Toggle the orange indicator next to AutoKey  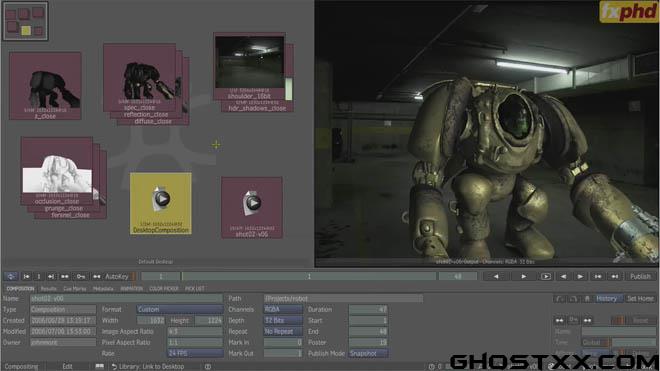(134, 277)
